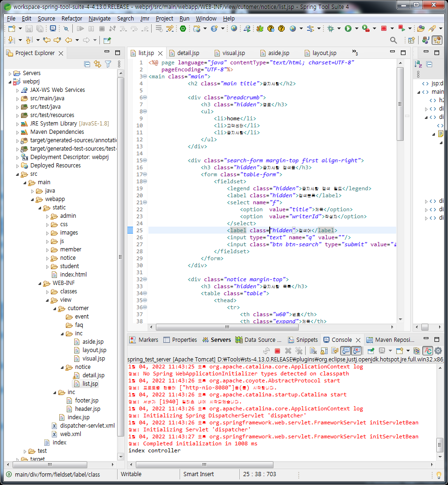Toggle Scroll Lock in Console toolbar
Viewport: 448px width, 485px height.
324,350
